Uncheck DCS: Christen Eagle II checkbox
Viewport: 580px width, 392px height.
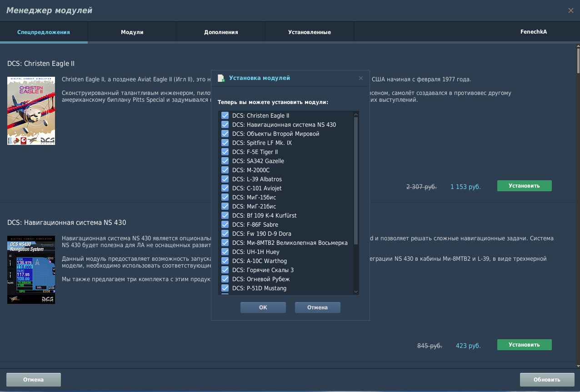(x=225, y=115)
